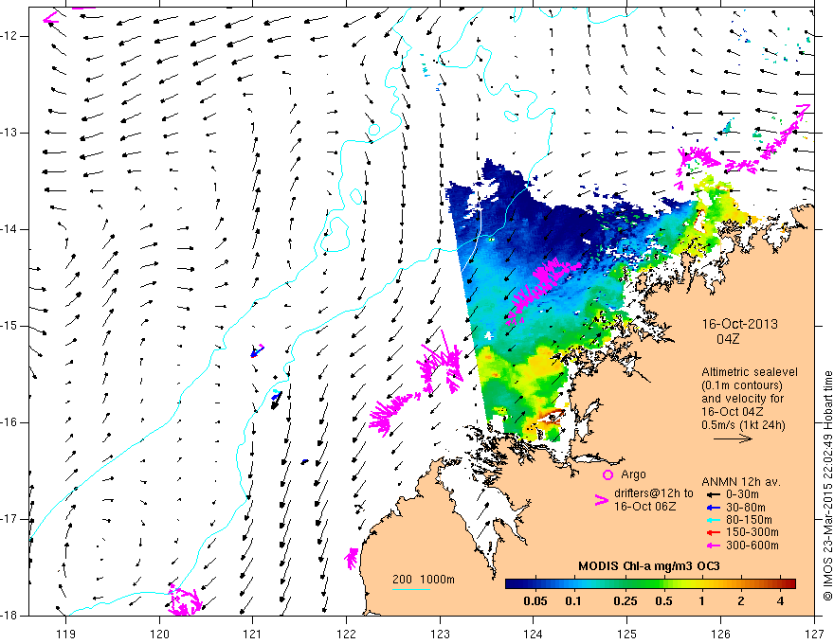834x644 pixels.
Task: Click the blue 30-80m legend arrow
Action: 713,508
